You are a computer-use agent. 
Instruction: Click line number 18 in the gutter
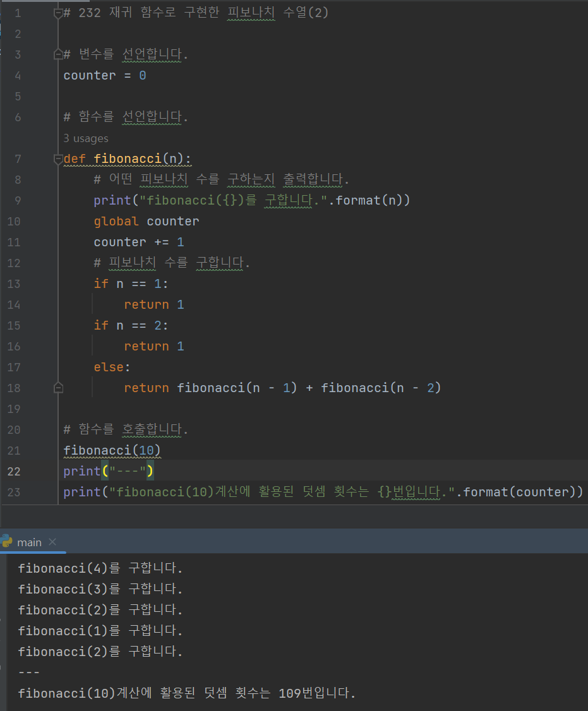14,388
